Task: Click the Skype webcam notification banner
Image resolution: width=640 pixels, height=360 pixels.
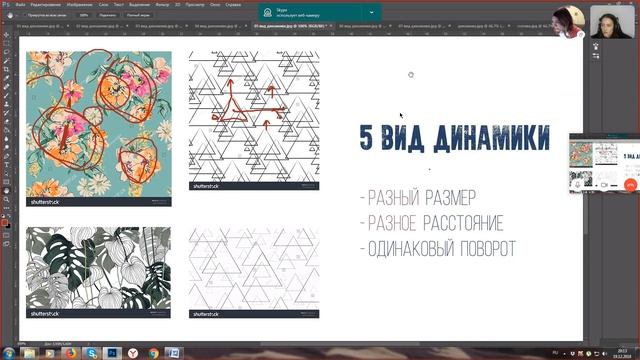Action: click(320, 13)
